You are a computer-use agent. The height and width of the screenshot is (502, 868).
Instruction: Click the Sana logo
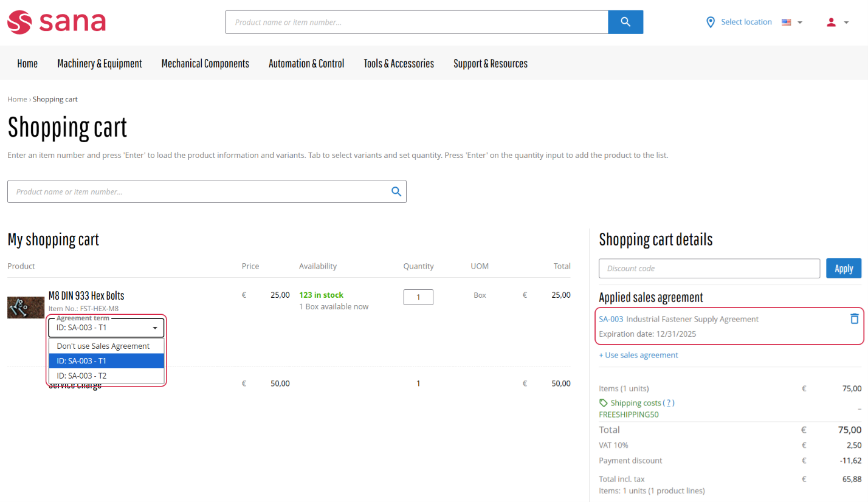[x=57, y=22]
